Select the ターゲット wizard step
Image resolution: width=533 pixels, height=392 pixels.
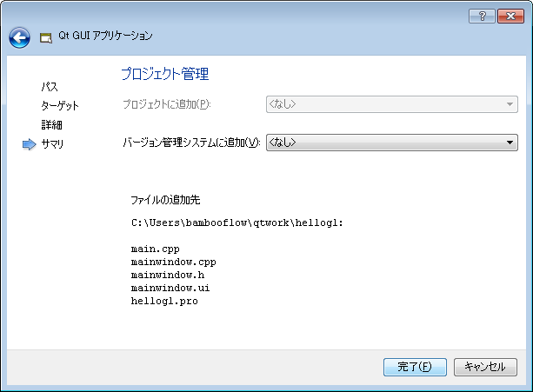(x=60, y=106)
